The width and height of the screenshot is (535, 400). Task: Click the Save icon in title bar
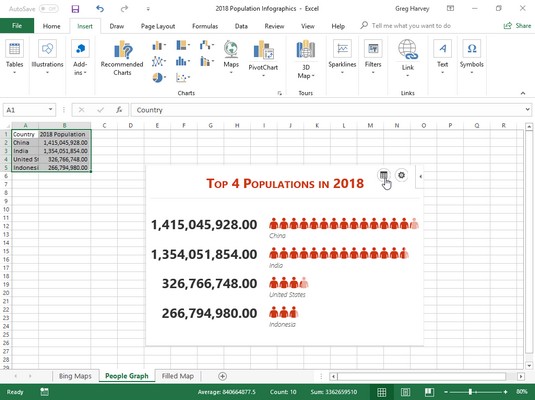(75, 9)
